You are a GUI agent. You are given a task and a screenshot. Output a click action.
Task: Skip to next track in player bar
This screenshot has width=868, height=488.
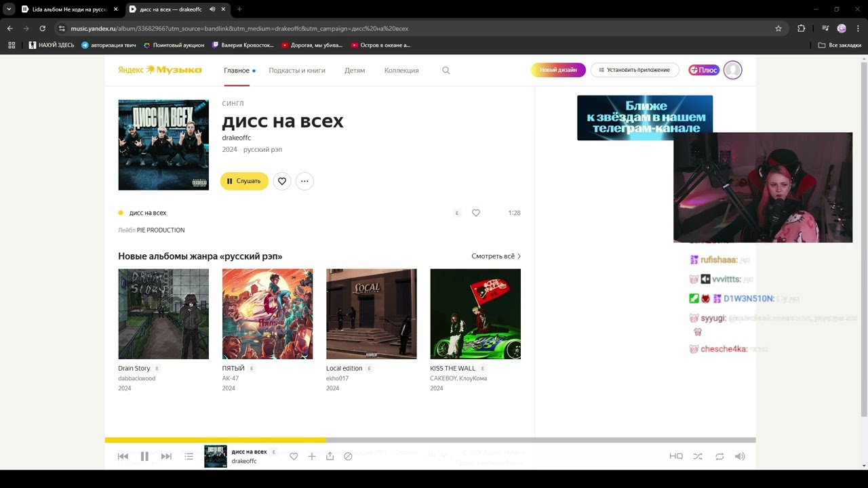166,456
